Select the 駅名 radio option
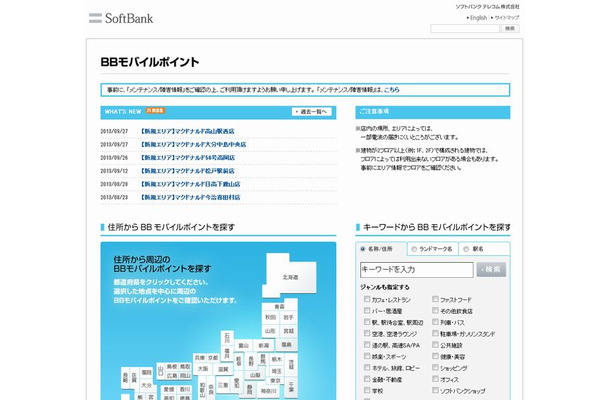 (466, 249)
